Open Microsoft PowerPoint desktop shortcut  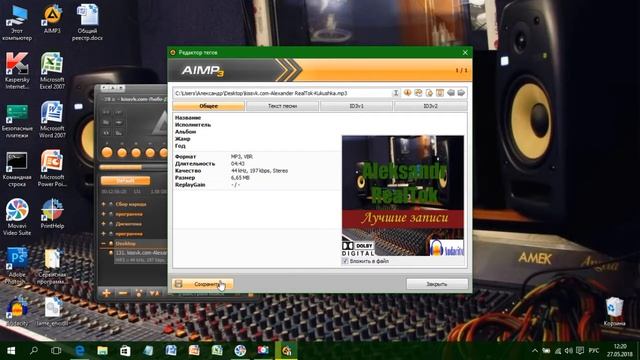click(x=52, y=169)
